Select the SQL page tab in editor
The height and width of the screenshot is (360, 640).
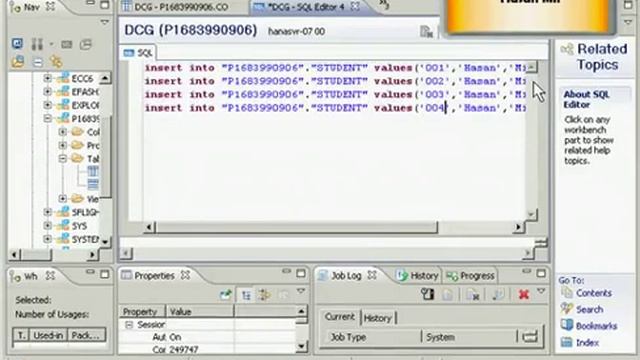click(x=139, y=53)
